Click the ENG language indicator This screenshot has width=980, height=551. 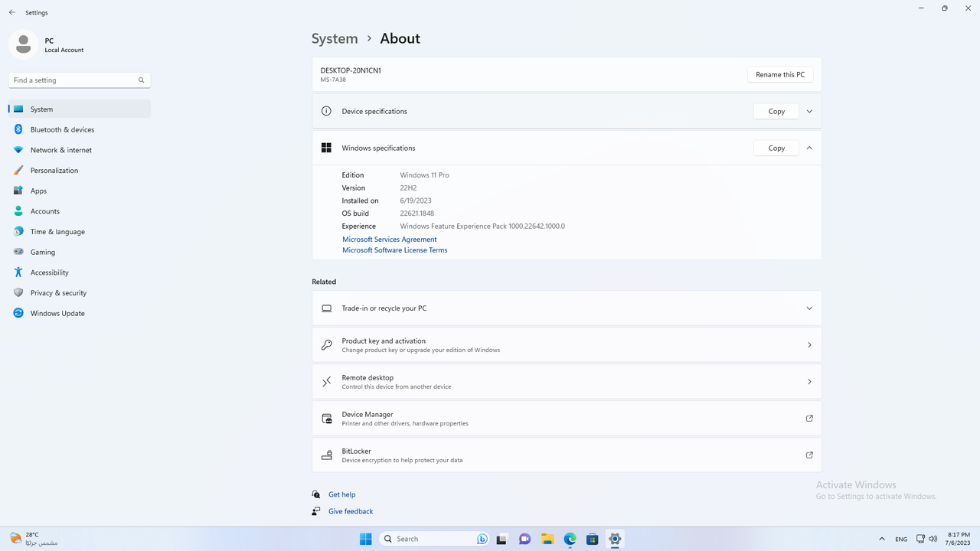pos(901,540)
